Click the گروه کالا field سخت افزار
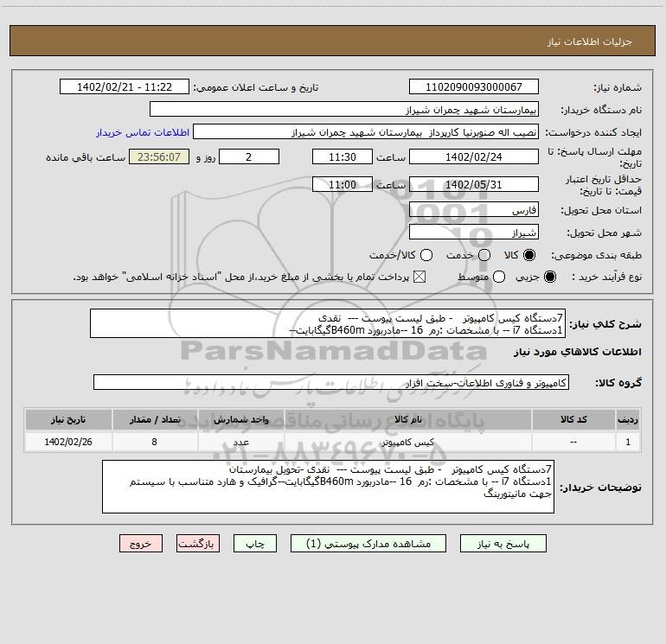This screenshot has height=644, width=666. click(x=331, y=382)
